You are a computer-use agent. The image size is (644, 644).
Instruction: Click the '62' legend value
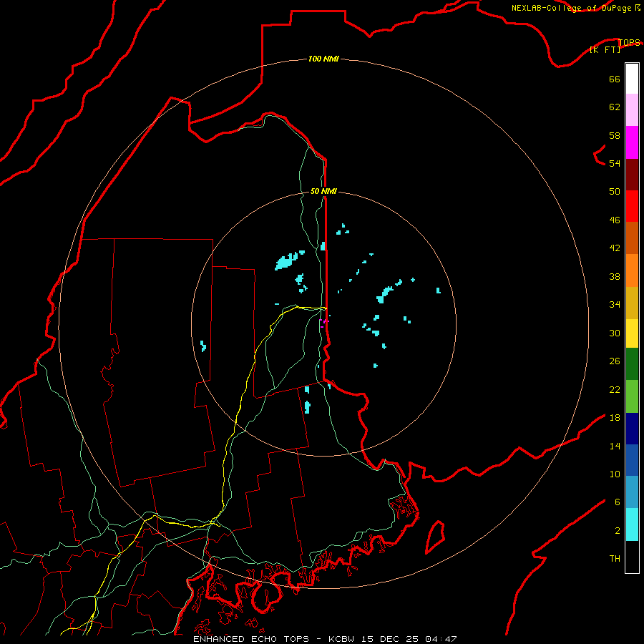pos(615,107)
